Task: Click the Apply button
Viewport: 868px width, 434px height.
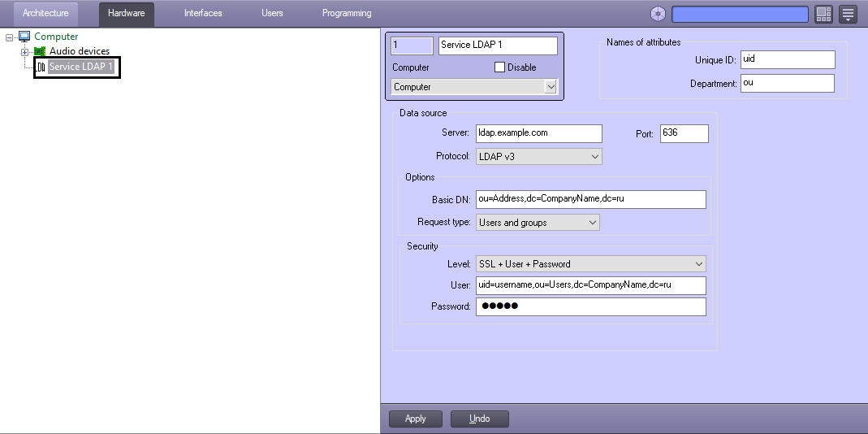Action: pos(416,419)
